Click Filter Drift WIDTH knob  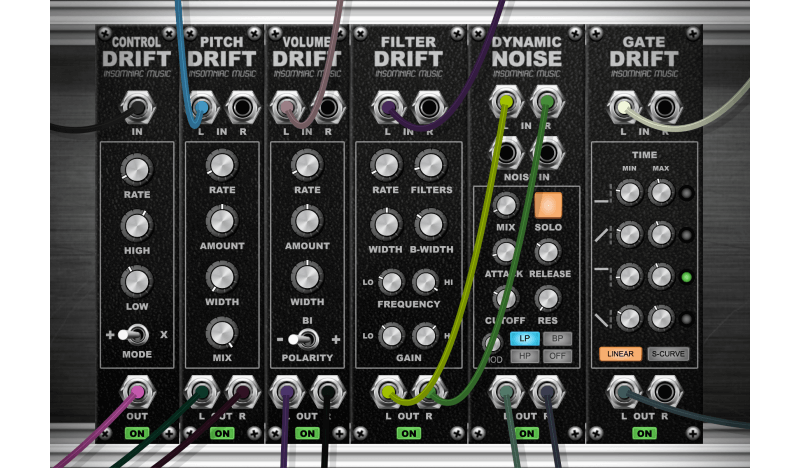point(386,225)
